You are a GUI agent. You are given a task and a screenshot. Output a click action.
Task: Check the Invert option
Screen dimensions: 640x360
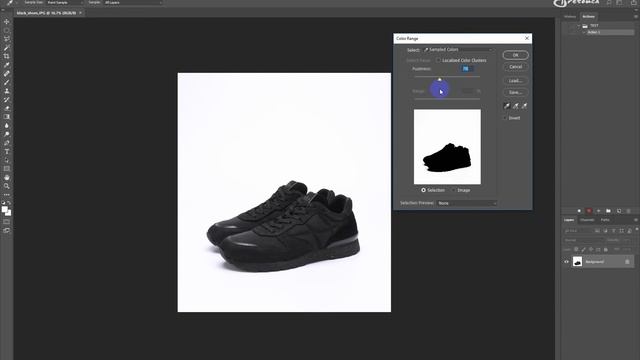pos(505,118)
